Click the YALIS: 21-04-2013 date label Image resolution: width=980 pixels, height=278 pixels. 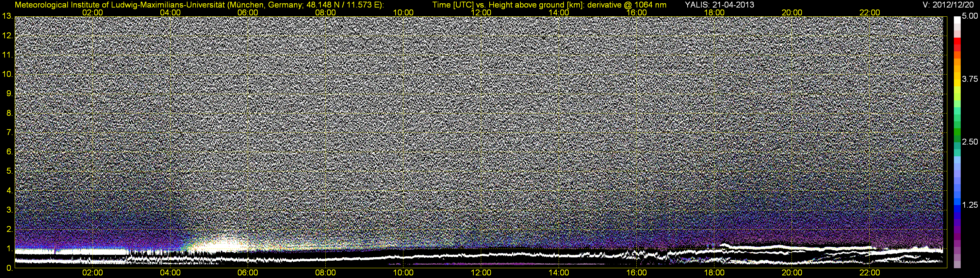point(719,5)
